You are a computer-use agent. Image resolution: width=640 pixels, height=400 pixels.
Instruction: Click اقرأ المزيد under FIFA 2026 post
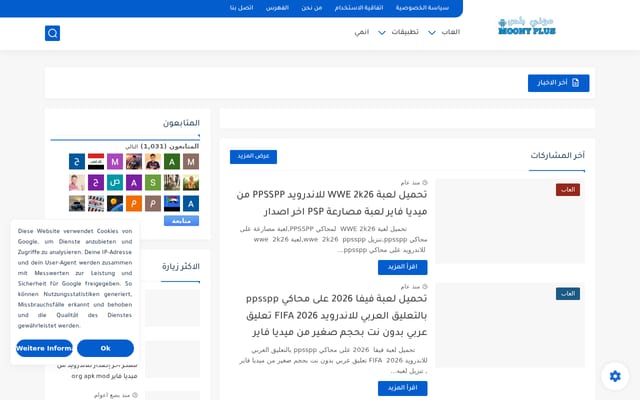(x=402, y=388)
